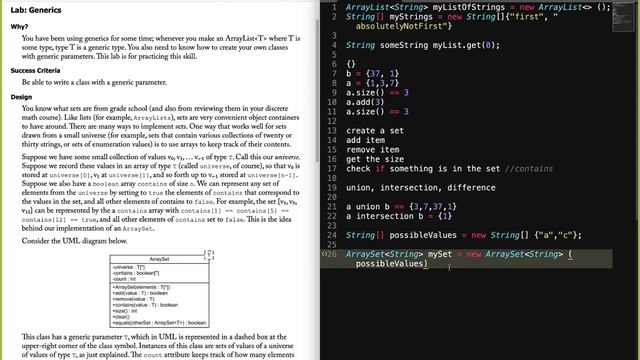Click the empty braces "{}" on line 6
The height and width of the screenshot is (360, 640).
(x=351, y=64)
